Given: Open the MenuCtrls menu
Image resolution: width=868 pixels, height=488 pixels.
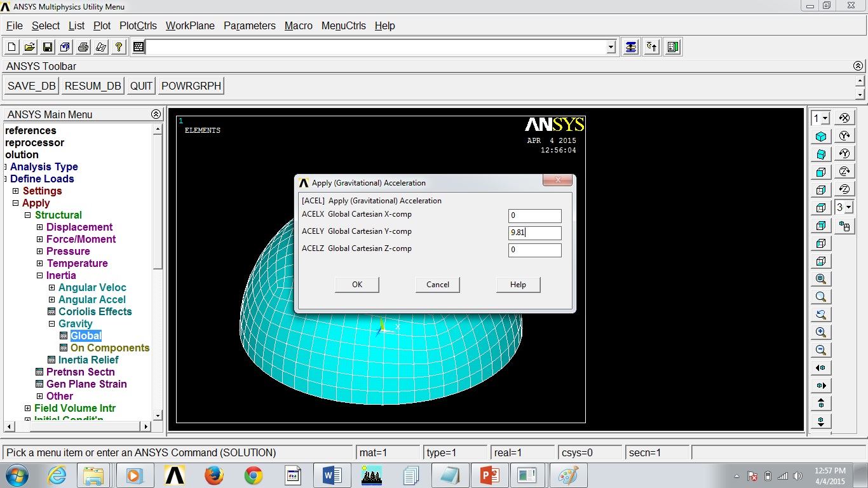Looking at the screenshot, I should click(x=344, y=25).
